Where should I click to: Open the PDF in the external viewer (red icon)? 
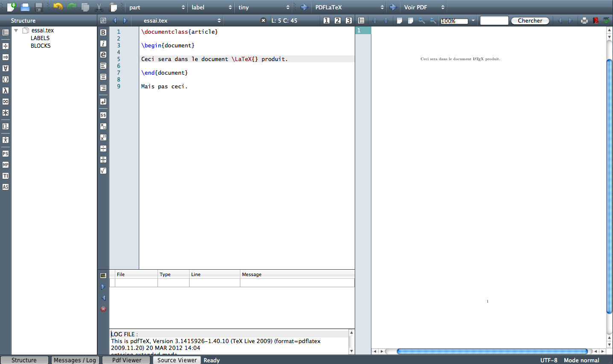[x=595, y=20]
